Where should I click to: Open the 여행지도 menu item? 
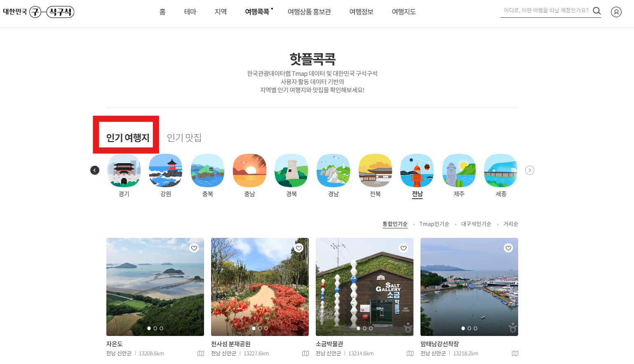coord(403,12)
